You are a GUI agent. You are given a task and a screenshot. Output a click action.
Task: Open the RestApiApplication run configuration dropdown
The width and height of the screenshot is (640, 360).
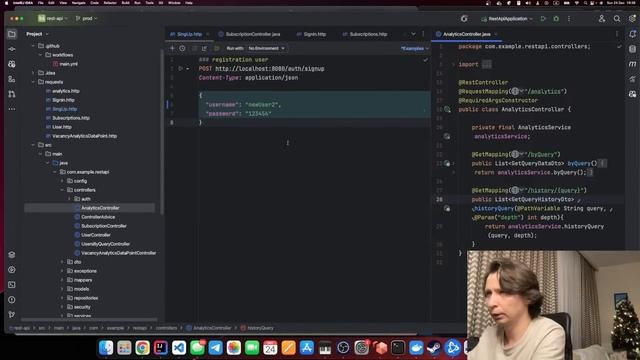click(x=507, y=19)
